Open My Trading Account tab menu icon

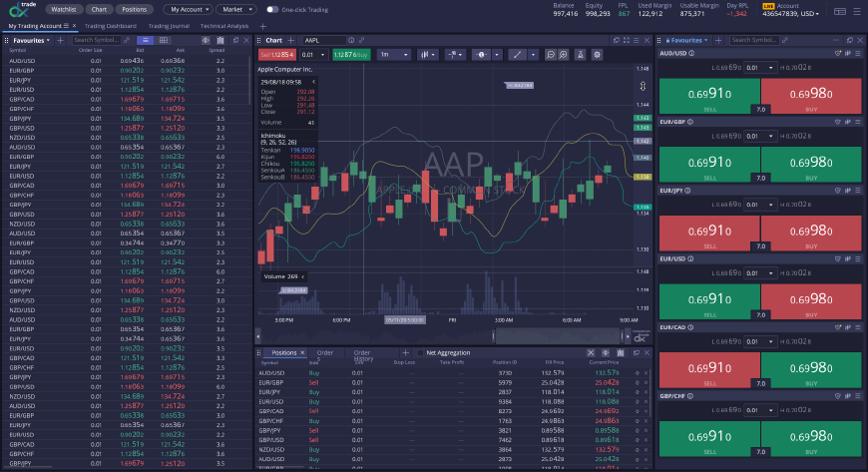[66, 26]
